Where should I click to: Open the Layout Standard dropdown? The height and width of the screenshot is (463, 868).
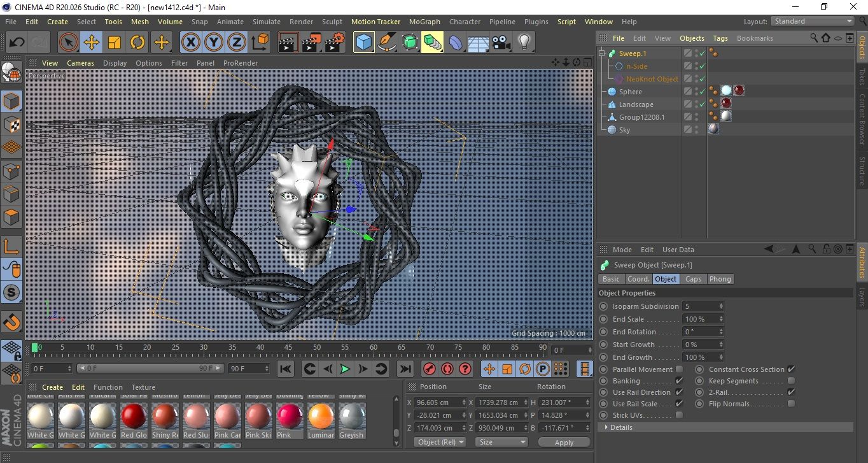813,21
